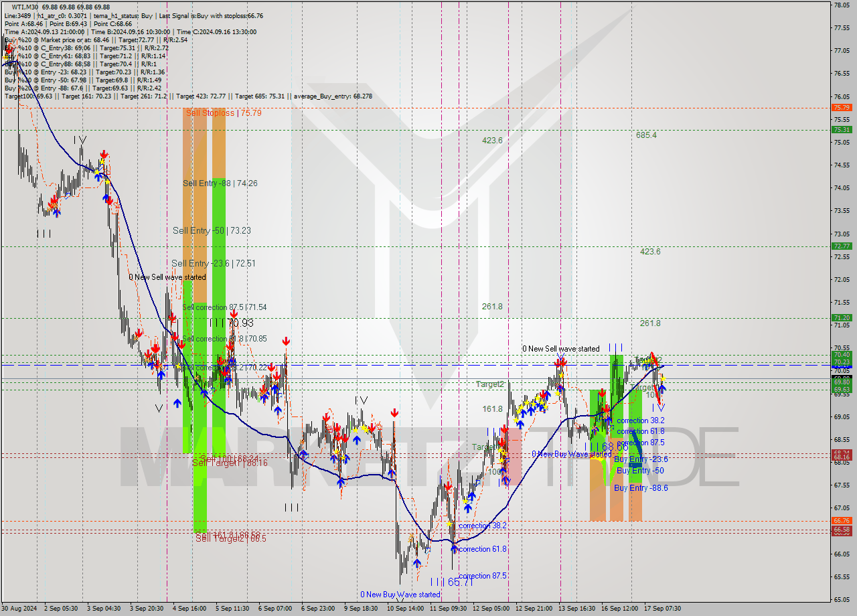Click the 'Buy Entry -23.6' label
Screen dimensions: 857x616
pyautogui.click(x=641, y=459)
